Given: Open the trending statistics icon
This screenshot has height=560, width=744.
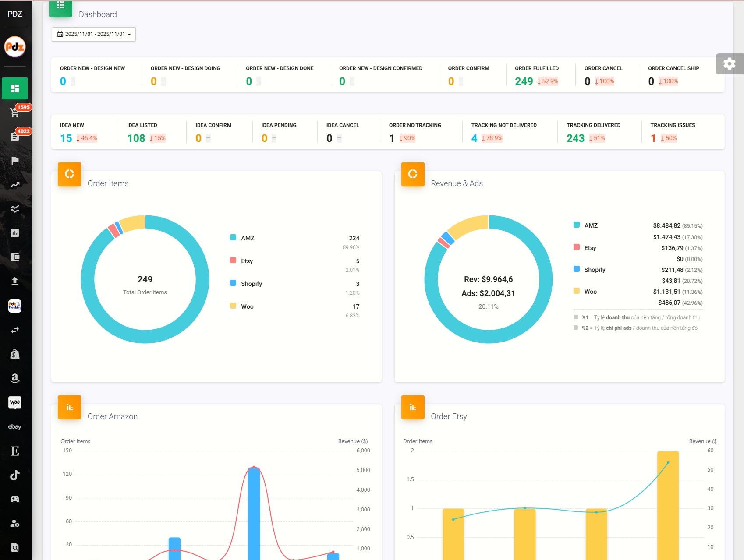Looking at the screenshot, I should click(15, 185).
